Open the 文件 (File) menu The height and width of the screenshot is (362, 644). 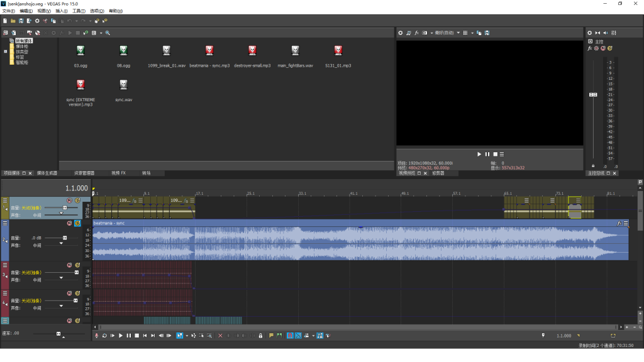point(8,11)
